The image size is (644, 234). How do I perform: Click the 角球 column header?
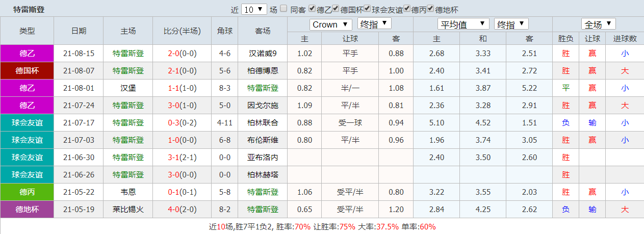tap(225, 31)
